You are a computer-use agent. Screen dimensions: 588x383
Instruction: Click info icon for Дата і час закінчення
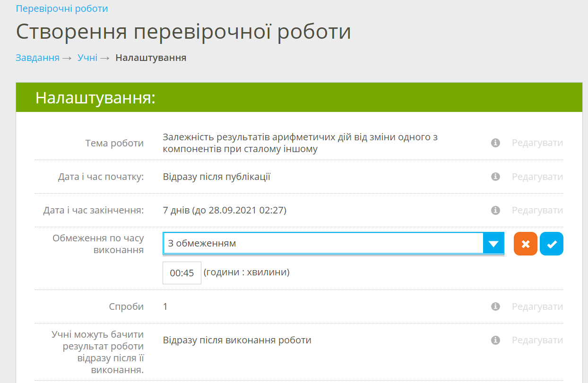tap(495, 210)
